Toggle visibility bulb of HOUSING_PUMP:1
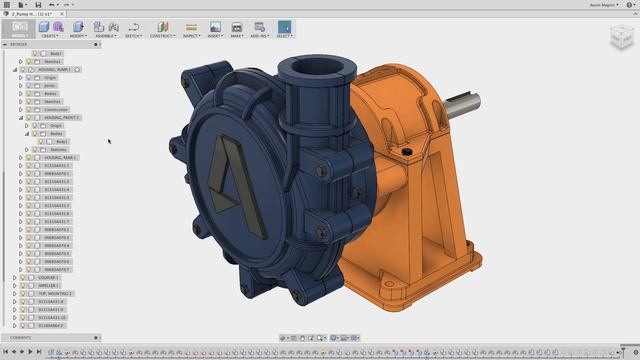This screenshot has width=640, height=360. click(23, 70)
